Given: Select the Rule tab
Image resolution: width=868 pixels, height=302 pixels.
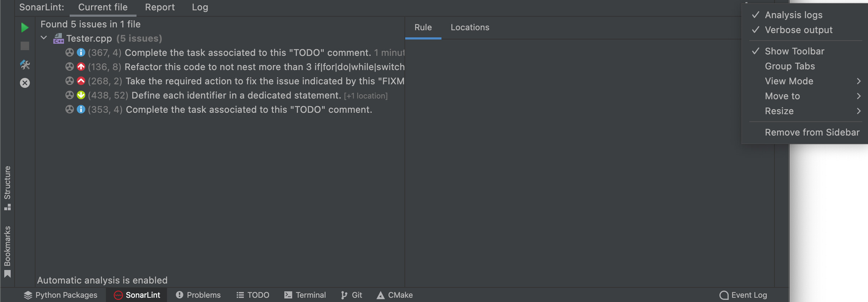Looking at the screenshot, I should pos(423,27).
